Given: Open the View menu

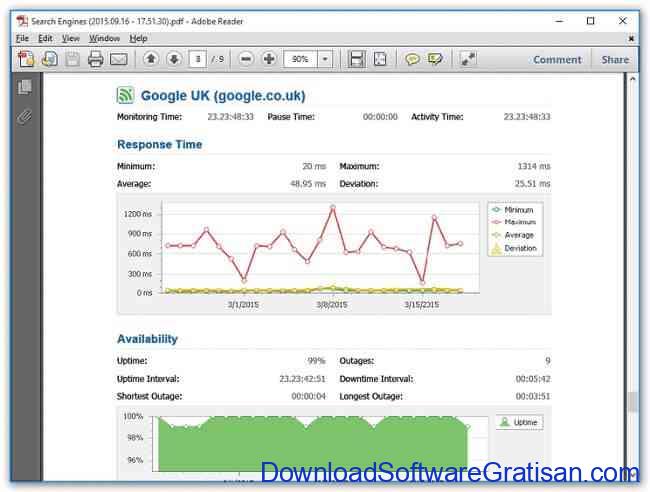Looking at the screenshot, I should click(70, 39).
